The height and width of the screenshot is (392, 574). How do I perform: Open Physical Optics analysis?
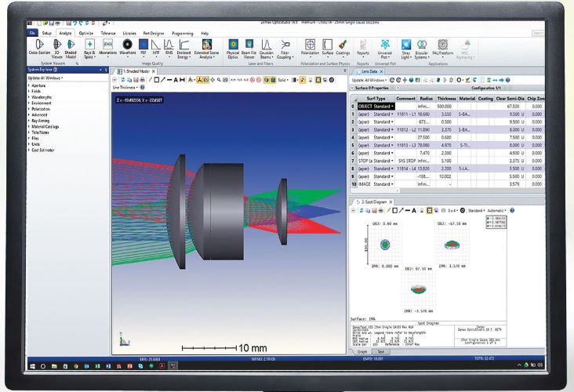pyautogui.click(x=233, y=48)
